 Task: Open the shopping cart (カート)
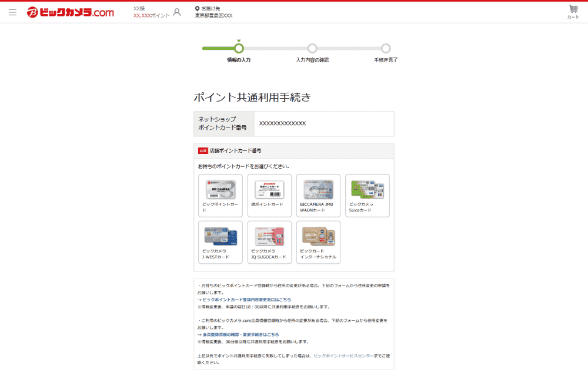[572, 8]
